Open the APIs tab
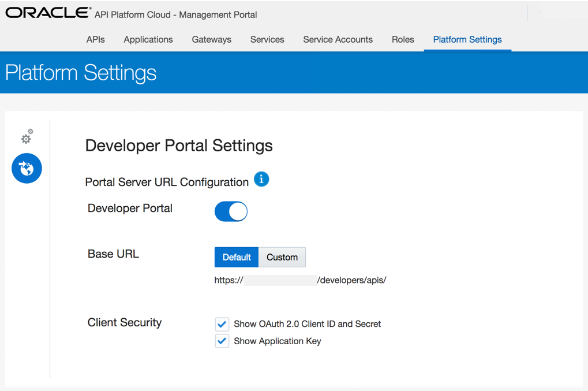This screenshot has height=391, width=588. (96, 39)
